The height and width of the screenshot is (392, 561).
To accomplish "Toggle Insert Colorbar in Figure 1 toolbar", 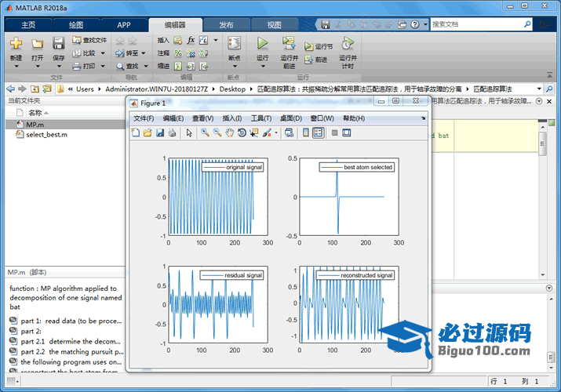I will (x=306, y=133).
